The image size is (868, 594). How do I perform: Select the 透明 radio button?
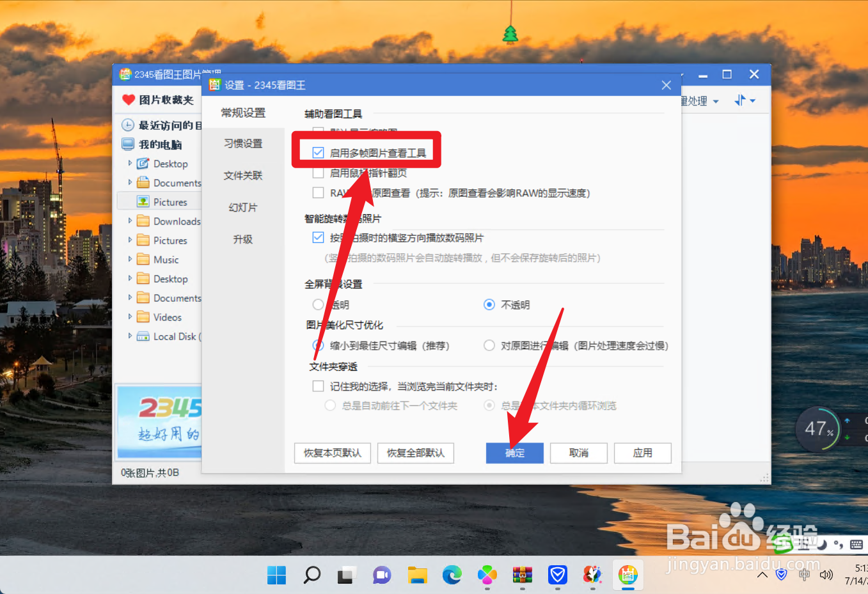tap(318, 304)
